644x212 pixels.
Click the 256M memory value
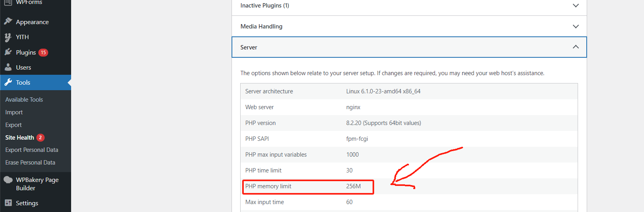click(x=354, y=186)
